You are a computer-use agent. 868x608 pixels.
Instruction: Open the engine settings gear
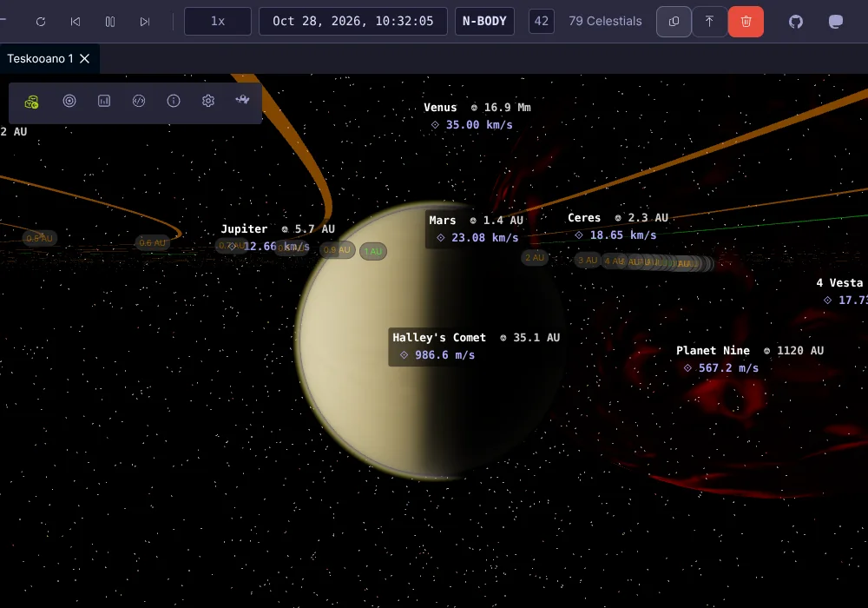[208, 101]
